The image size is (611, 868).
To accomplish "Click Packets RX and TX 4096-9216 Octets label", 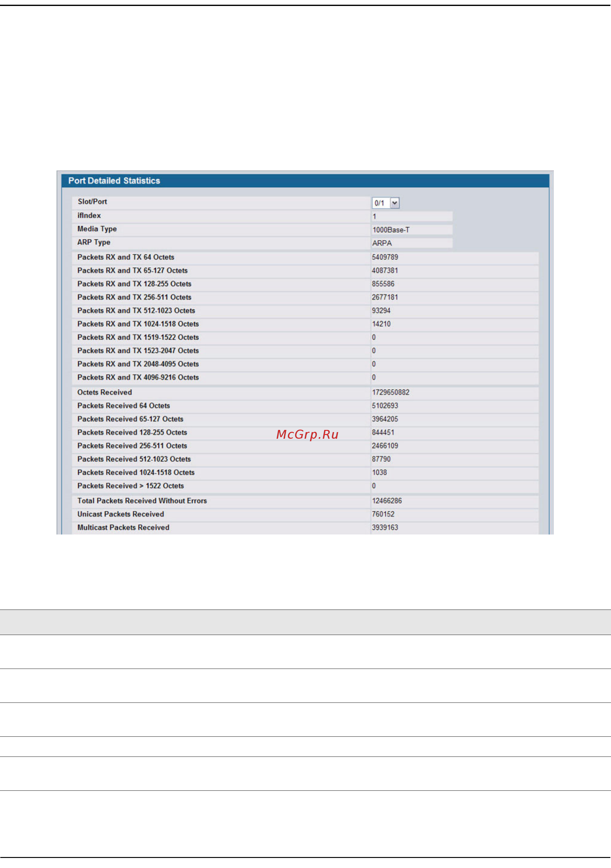I will 138,377.
